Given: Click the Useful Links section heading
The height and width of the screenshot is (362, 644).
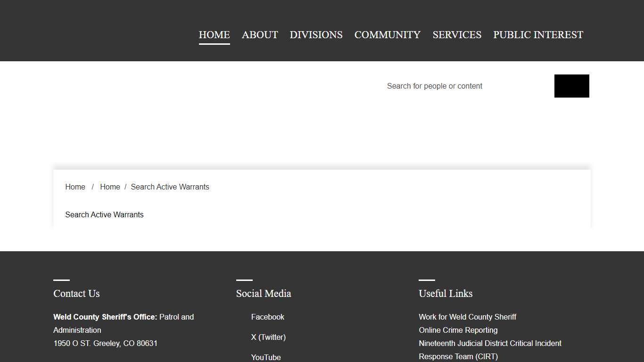Looking at the screenshot, I should tap(445, 293).
